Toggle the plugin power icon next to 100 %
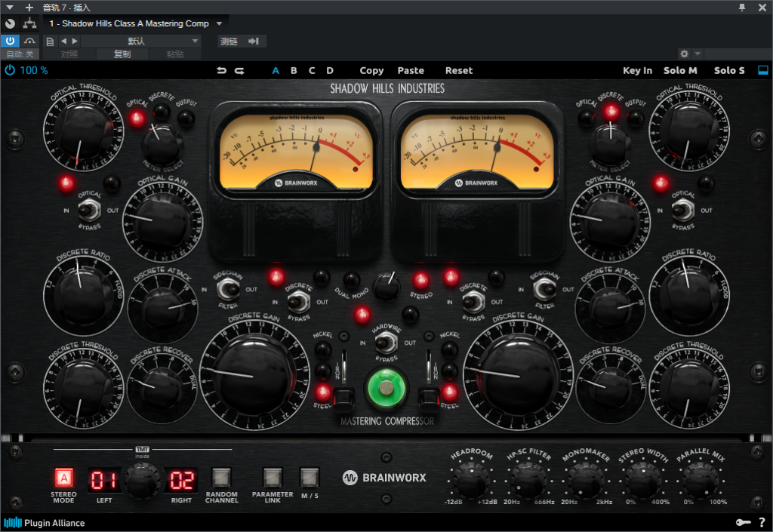Image resolution: width=773 pixels, height=532 pixels. click(x=10, y=70)
